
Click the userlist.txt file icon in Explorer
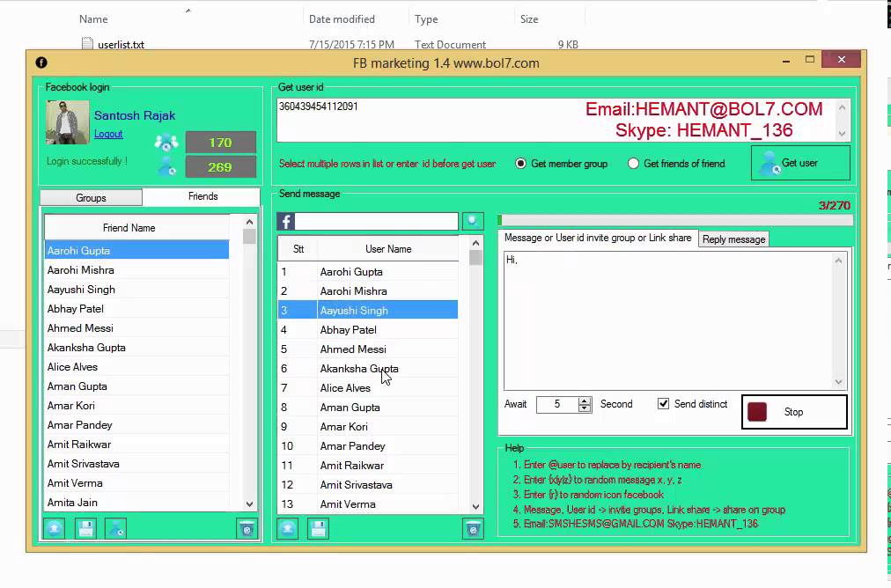[x=87, y=44]
